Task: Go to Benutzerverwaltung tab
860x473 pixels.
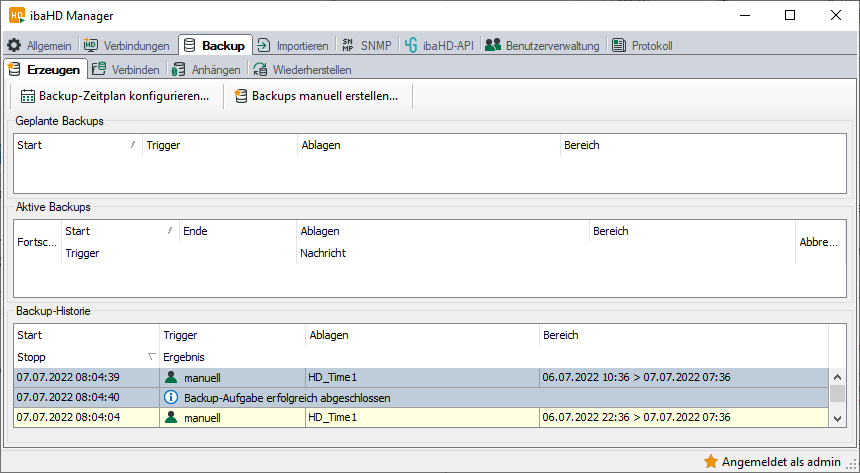Action: tap(542, 46)
